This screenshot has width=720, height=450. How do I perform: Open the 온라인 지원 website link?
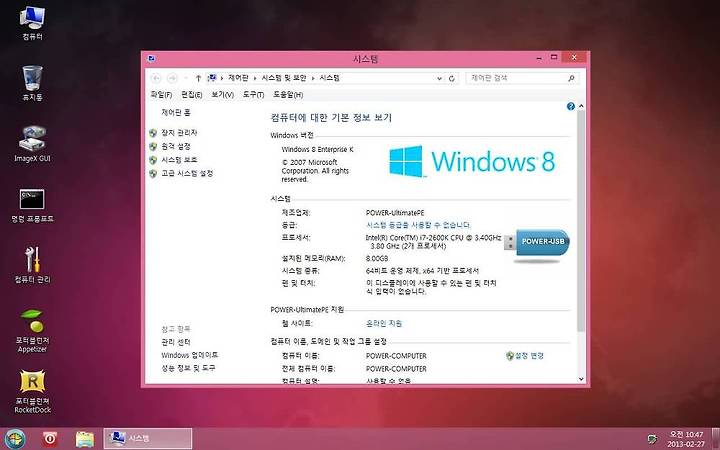(x=384, y=323)
